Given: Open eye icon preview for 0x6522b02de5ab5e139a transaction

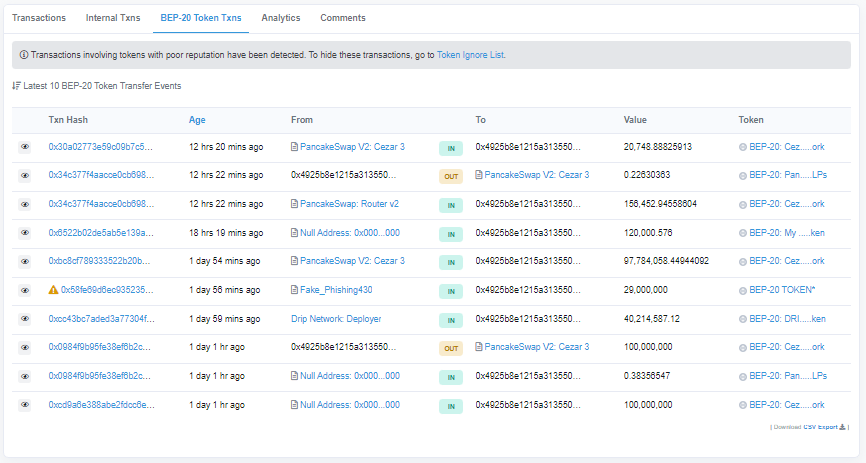Looking at the screenshot, I should (x=25, y=233).
